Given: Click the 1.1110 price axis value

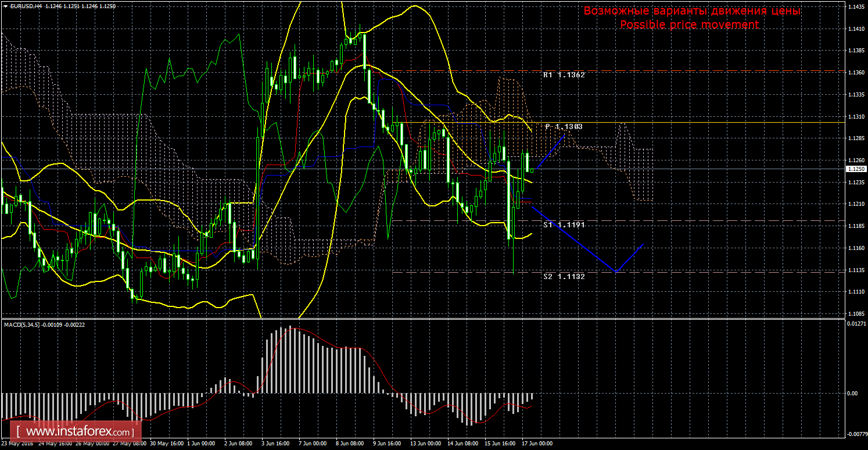Looking at the screenshot, I should tap(855, 292).
